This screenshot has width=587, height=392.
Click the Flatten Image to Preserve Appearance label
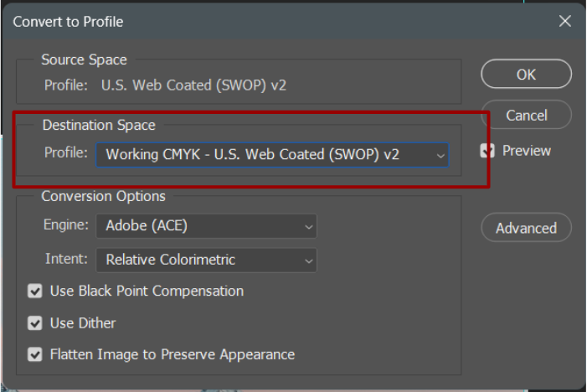(172, 354)
